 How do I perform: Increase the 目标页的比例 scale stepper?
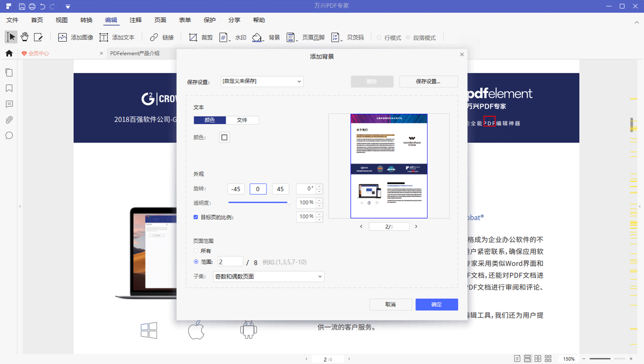click(319, 214)
